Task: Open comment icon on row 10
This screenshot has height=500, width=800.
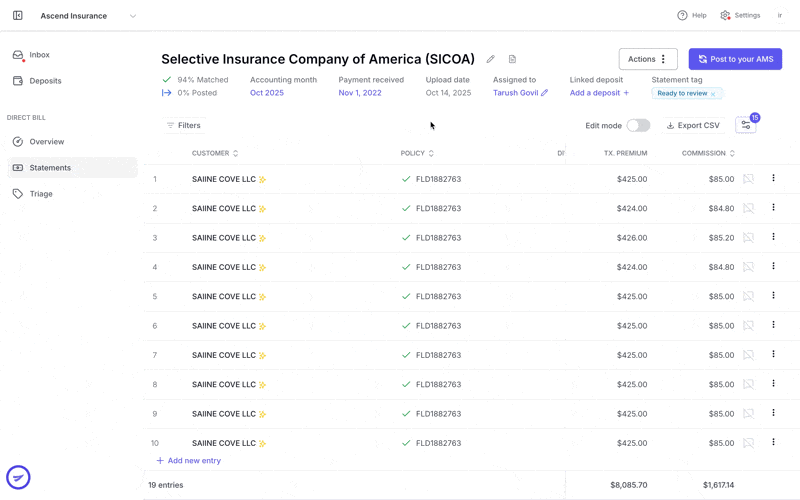Action: 748,443
